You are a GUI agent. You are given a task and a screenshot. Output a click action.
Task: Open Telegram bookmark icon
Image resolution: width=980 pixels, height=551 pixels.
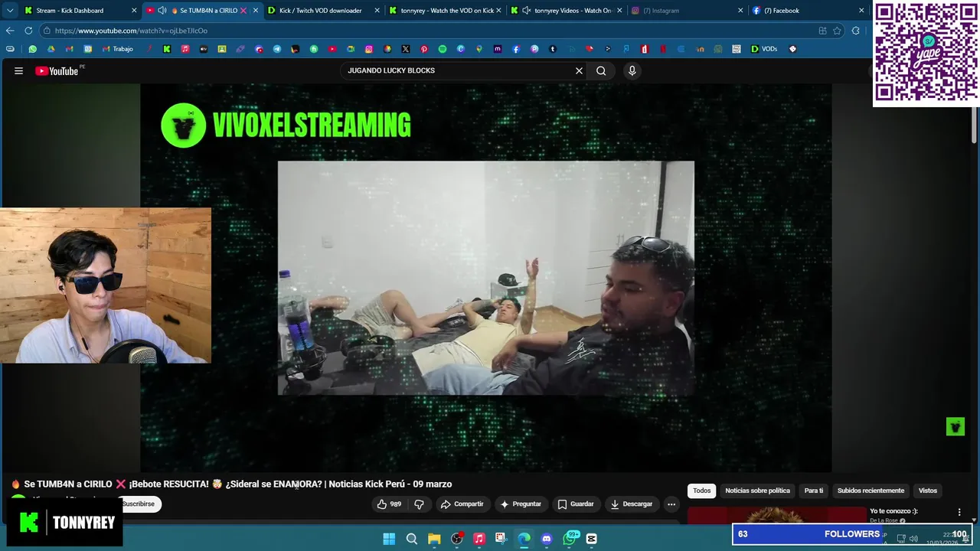(x=277, y=49)
